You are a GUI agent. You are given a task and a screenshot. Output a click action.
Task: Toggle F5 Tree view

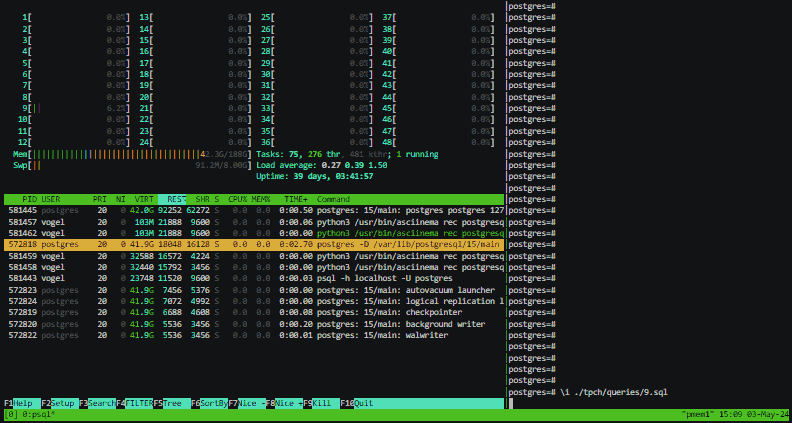click(172, 403)
